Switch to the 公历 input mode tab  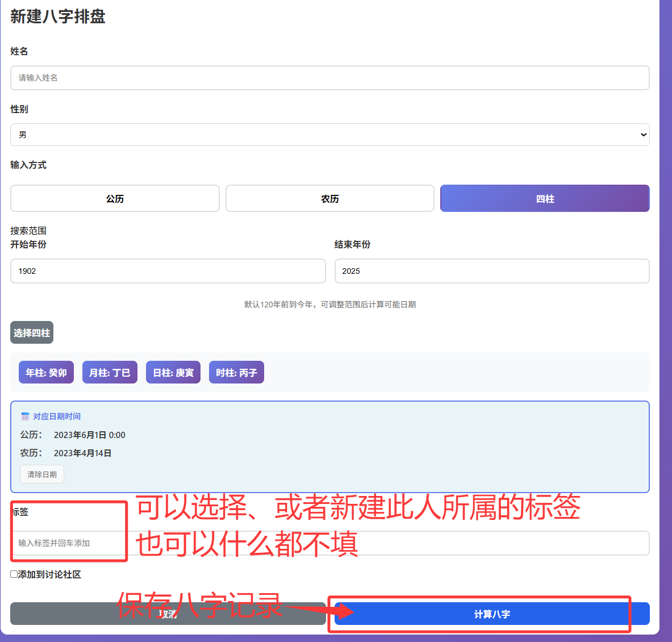tap(115, 198)
